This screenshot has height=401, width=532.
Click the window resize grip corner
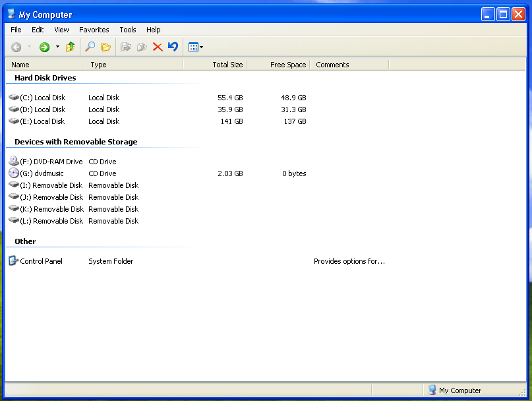[x=522, y=392]
